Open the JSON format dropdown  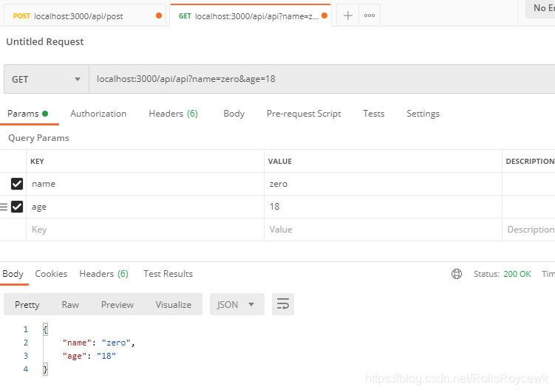236,304
